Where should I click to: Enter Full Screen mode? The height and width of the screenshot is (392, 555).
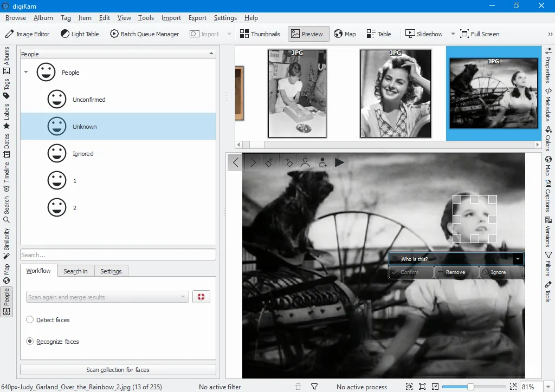pyautogui.click(x=480, y=34)
